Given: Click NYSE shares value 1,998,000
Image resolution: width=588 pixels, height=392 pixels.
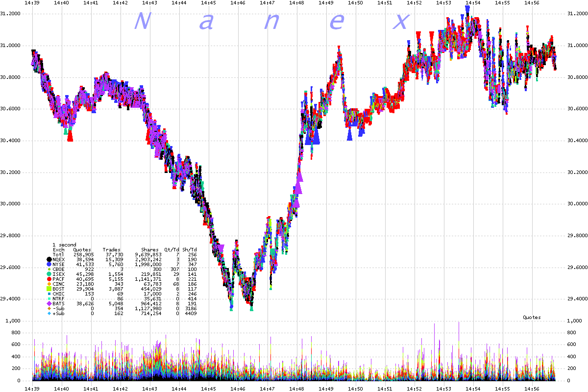Looking at the screenshot, I should pyautogui.click(x=148, y=264).
